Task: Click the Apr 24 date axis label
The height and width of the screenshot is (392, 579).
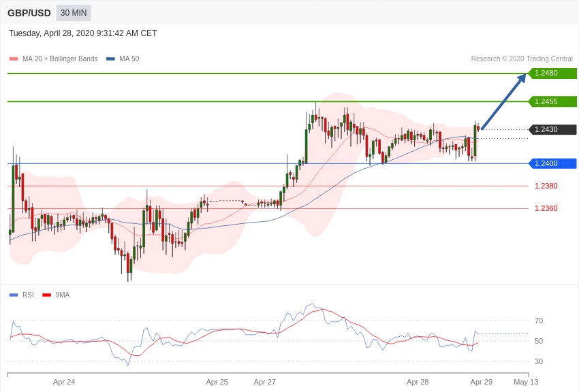Action: (64, 382)
